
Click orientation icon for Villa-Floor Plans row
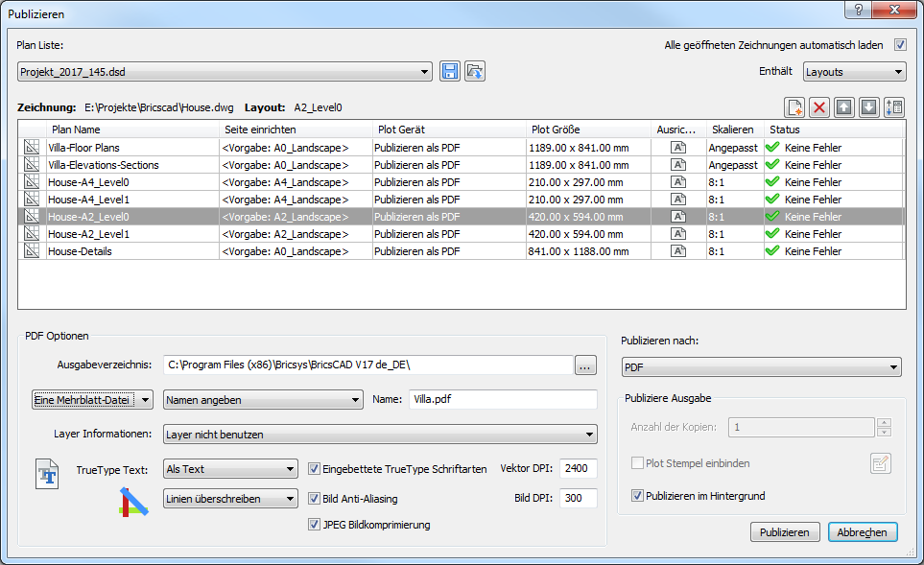(x=678, y=148)
